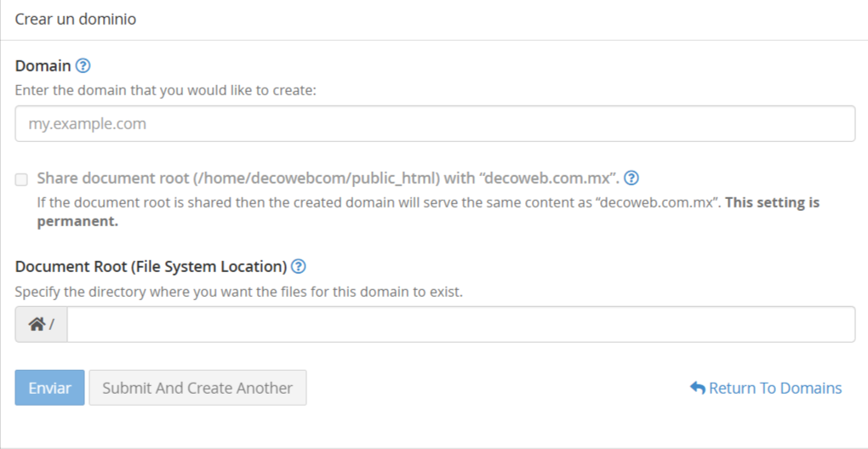This screenshot has width=868, height=449.
Task: Click the 'Enter the domain' instruction text
Action: coord(166,89)
